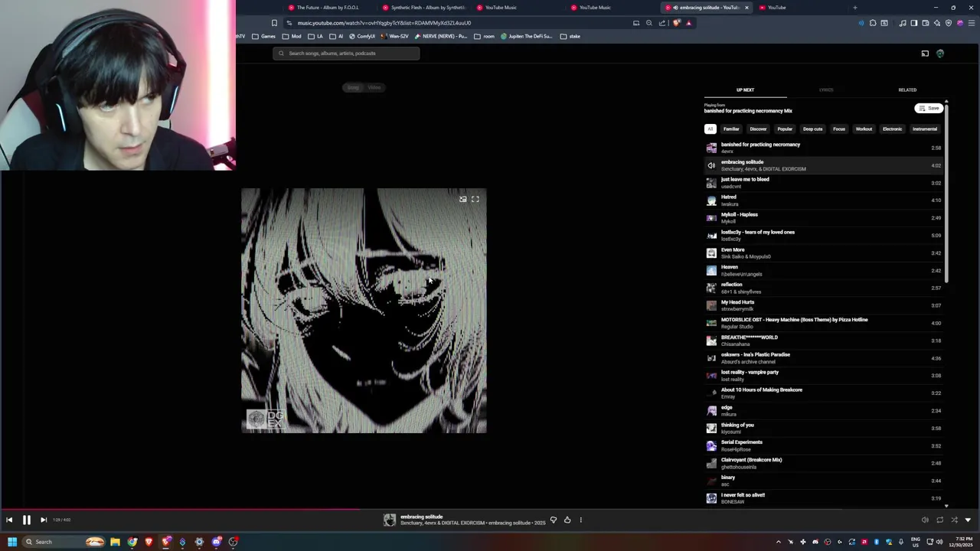Viewport: 980px width, 551px height.
Task: Open File Explorer from the taskbar
Action: (x=115, y=542)
